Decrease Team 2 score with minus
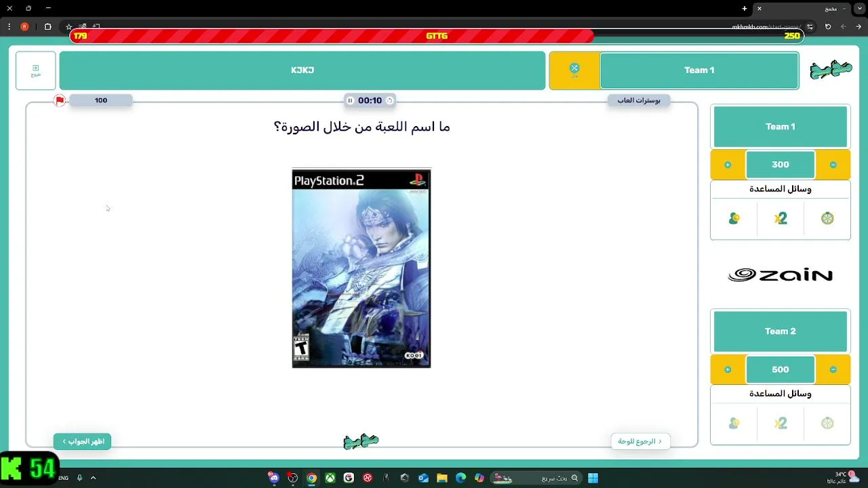868x488 pixels. click(x=833, y=369)
